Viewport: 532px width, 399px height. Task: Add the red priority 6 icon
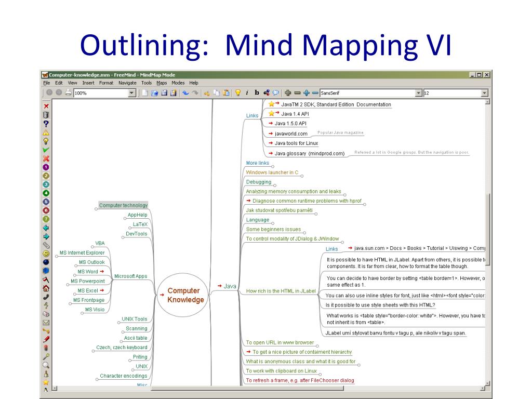46,210
